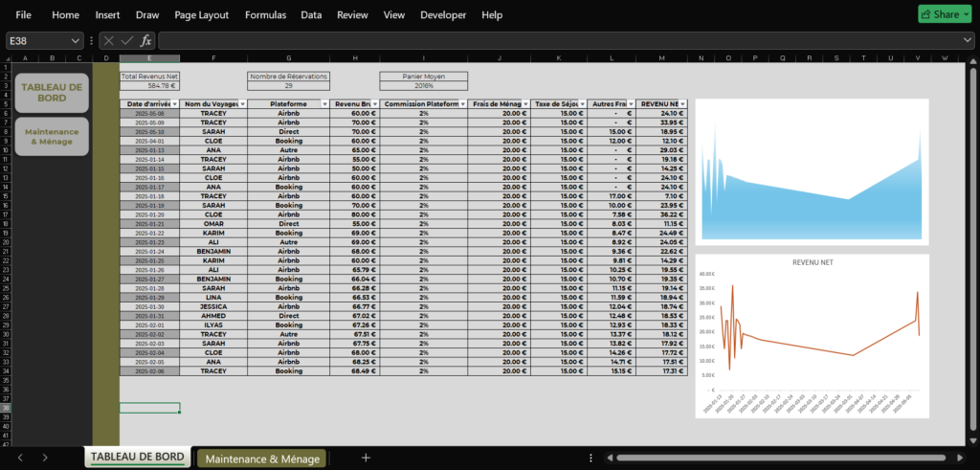Open the Autres Frais filter dropdown
This screenshot has height=470, width=980.
[632, 103]
